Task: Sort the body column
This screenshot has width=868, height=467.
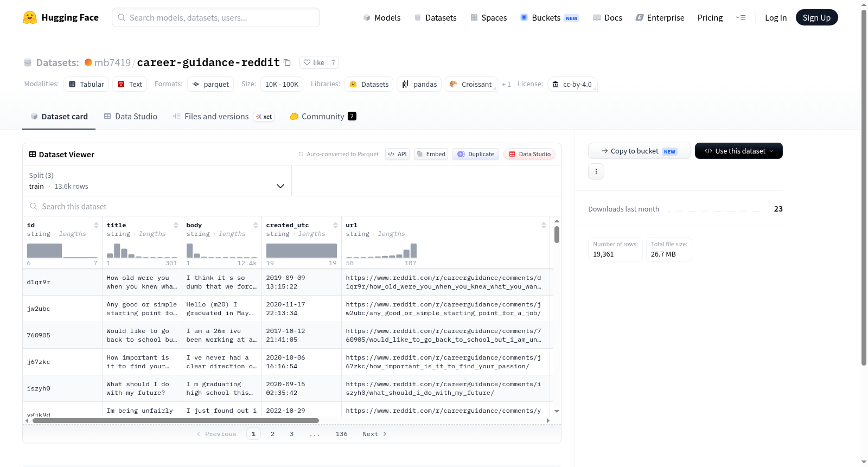Action: tap(256, 225)
